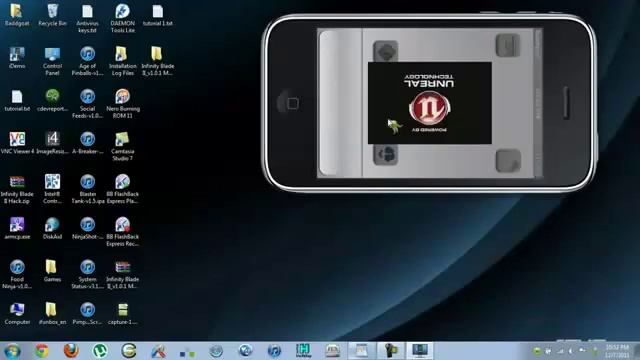
Task: Select the A-Breaker ipa file
Action: pos(87,143)
